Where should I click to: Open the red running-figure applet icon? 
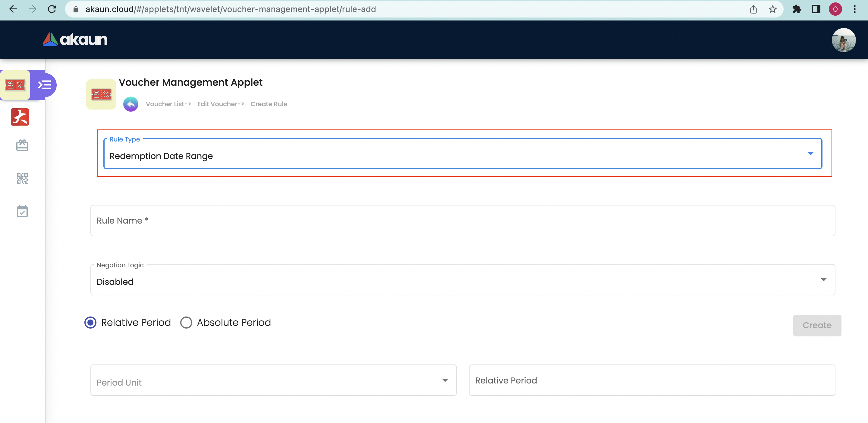point(20,117)
